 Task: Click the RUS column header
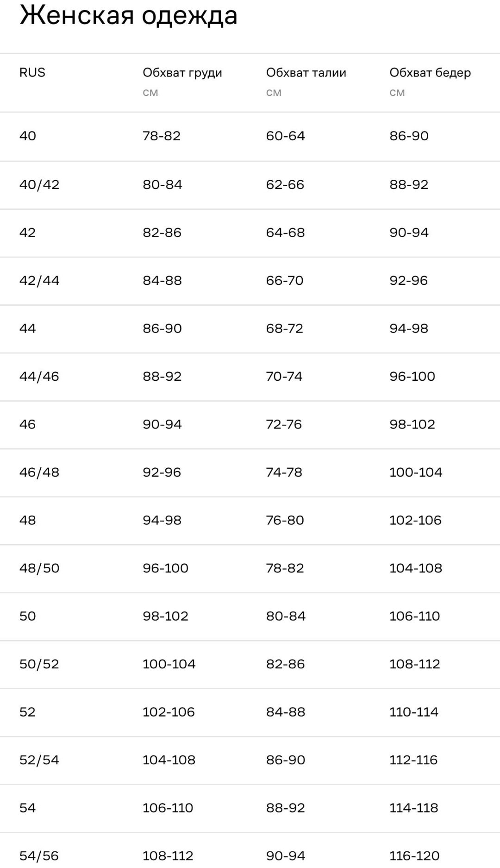coord(32,73)
